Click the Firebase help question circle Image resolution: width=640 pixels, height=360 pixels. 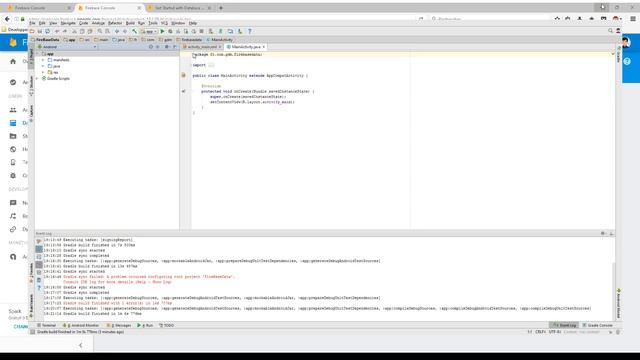point(627,61)
